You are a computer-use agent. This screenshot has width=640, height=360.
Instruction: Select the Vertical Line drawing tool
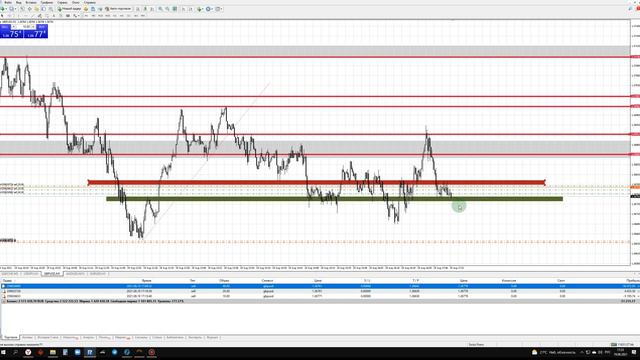[19, 16]
